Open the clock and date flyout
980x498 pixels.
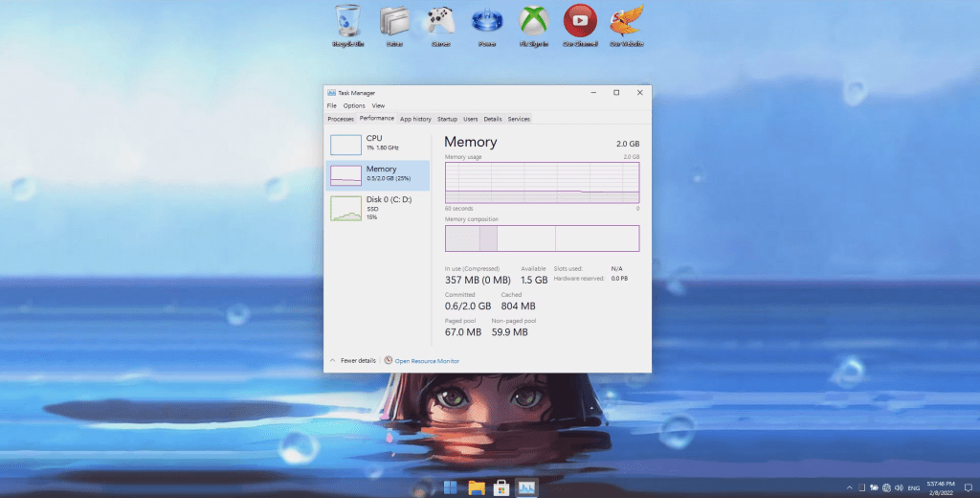coord(941,487)
